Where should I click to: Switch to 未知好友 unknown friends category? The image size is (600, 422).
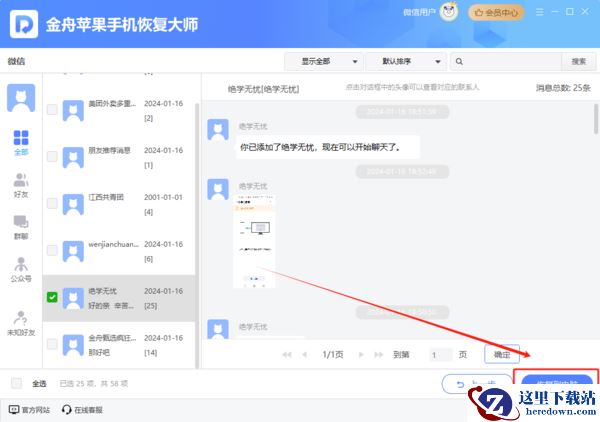coord(21,323)
